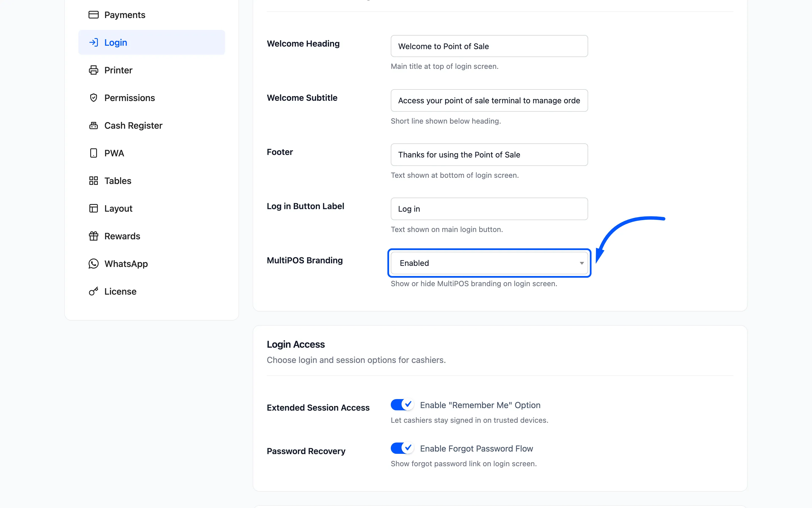The image size is (812, 508).
Task: Open Permissions settings
Action: click(x=151, y=98)
